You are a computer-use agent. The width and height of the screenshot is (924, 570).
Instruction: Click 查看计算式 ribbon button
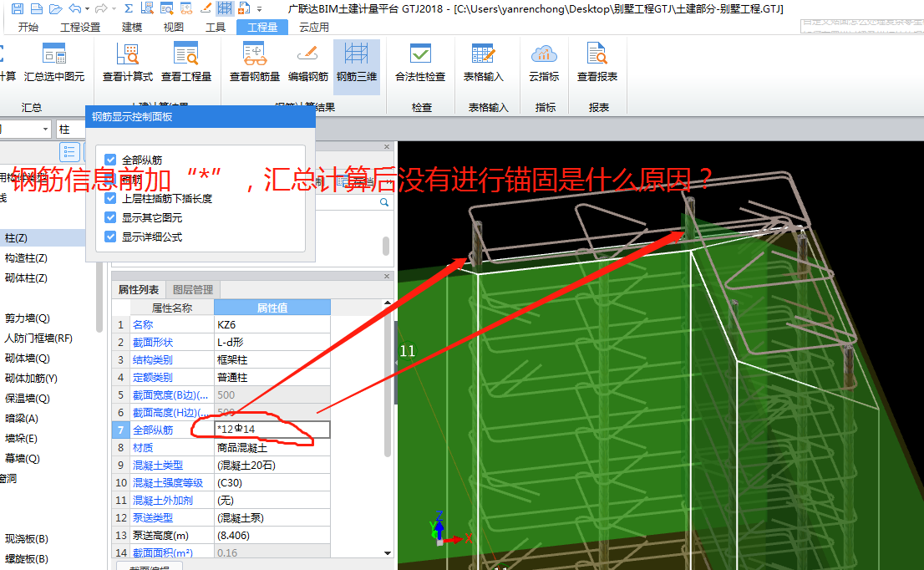click(128, 63)
